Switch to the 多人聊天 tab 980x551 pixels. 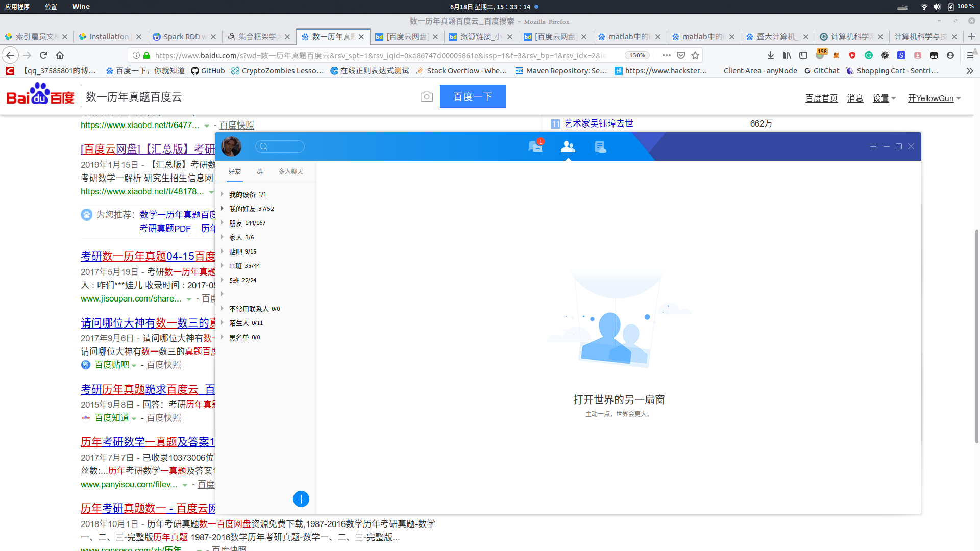point(291,171)
